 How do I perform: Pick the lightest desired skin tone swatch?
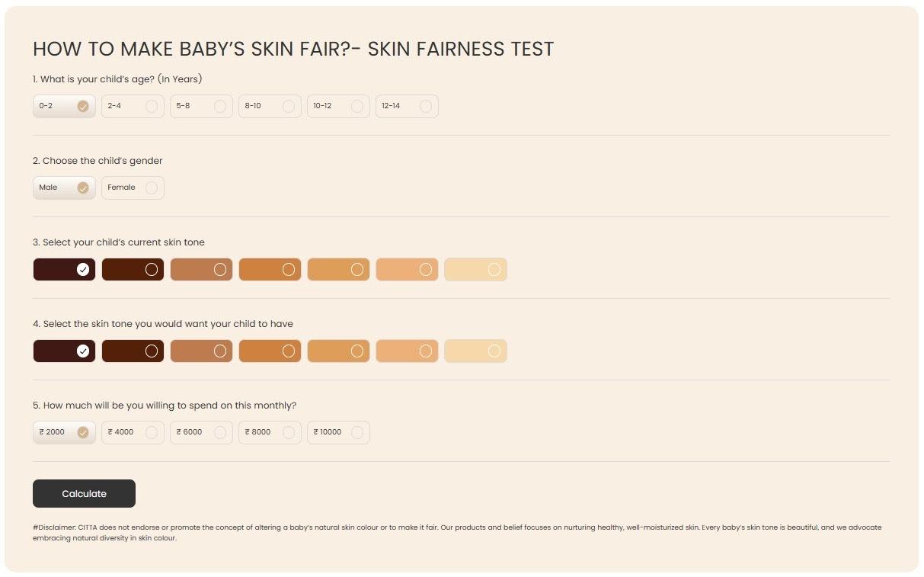(x=475, y=351)
